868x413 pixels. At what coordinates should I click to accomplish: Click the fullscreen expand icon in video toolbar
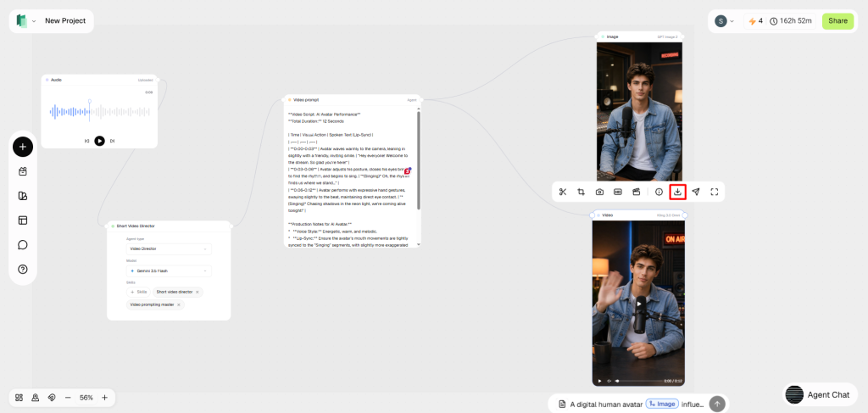point(714,193)
